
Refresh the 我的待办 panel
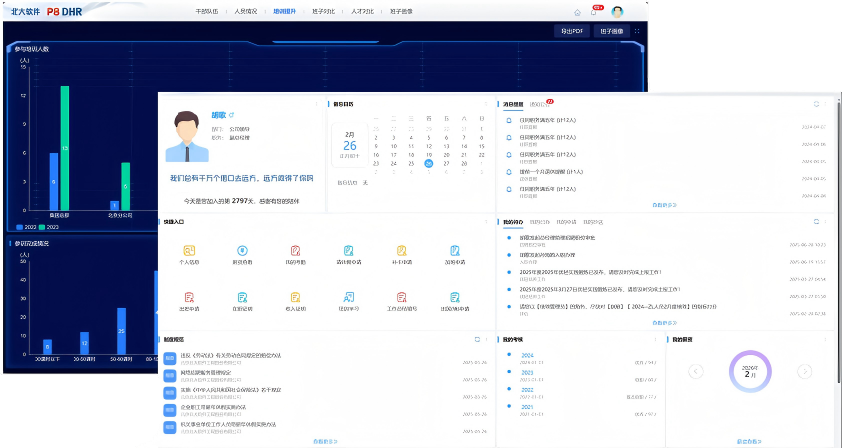[x=817, y=221]
